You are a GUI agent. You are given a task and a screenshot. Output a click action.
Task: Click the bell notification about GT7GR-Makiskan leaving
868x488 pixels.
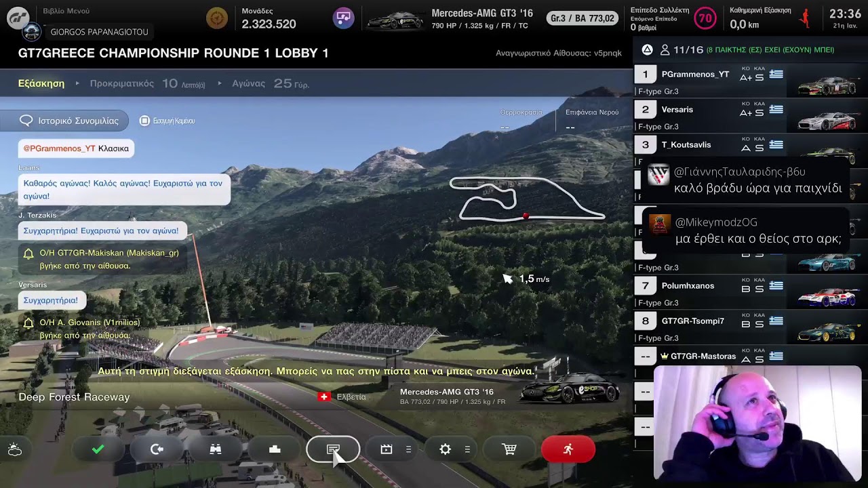click(x=102, y=259)
